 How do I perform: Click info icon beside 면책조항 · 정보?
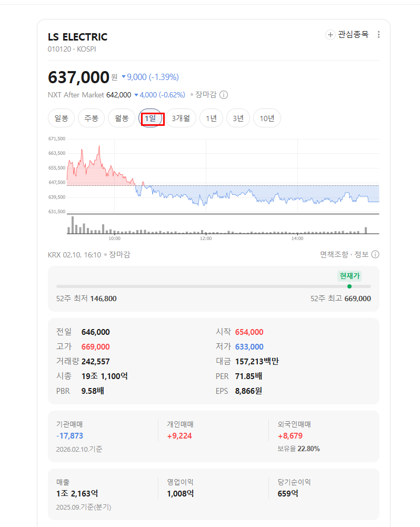click(375, 254)
